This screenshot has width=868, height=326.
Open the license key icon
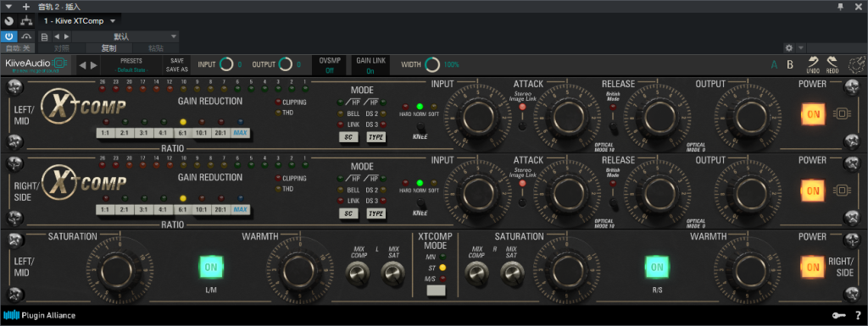click(x=838, y=316)
